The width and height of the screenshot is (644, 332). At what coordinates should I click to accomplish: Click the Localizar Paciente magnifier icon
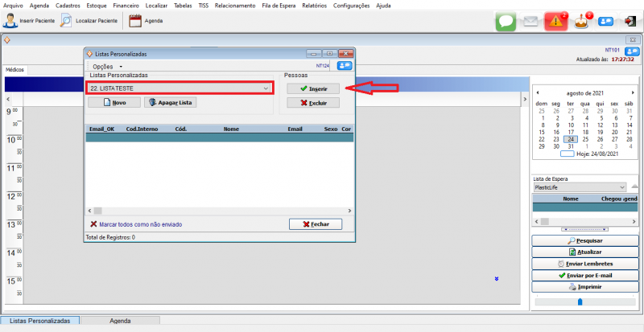tap(67, 20)
